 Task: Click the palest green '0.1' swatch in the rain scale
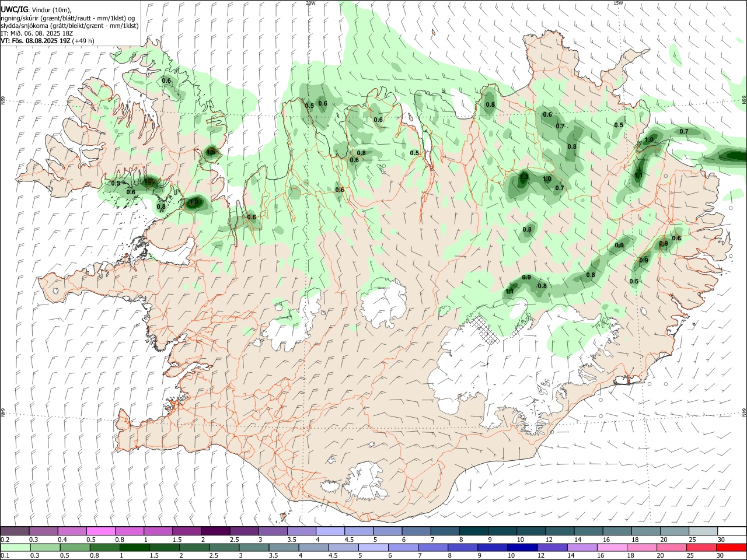[15, 547]
